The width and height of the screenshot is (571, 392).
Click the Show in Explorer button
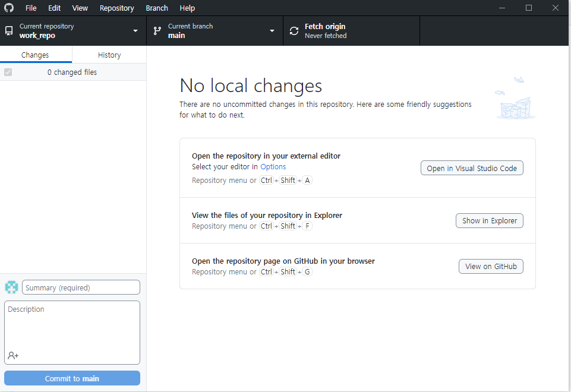490,220
